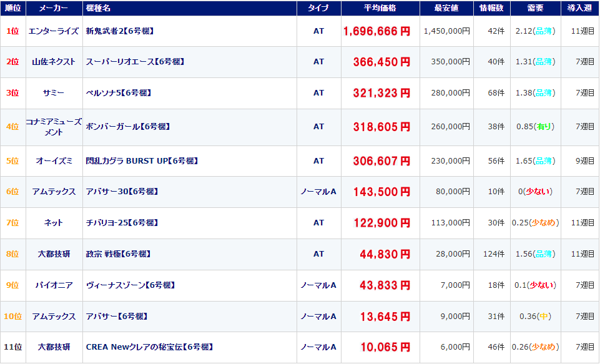Click lowest price 80,000円
Viewport: 600px width, 364px height.
453,192
